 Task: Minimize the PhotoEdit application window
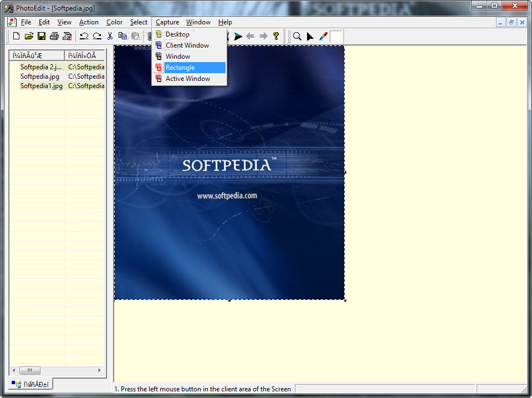(479, 6)
